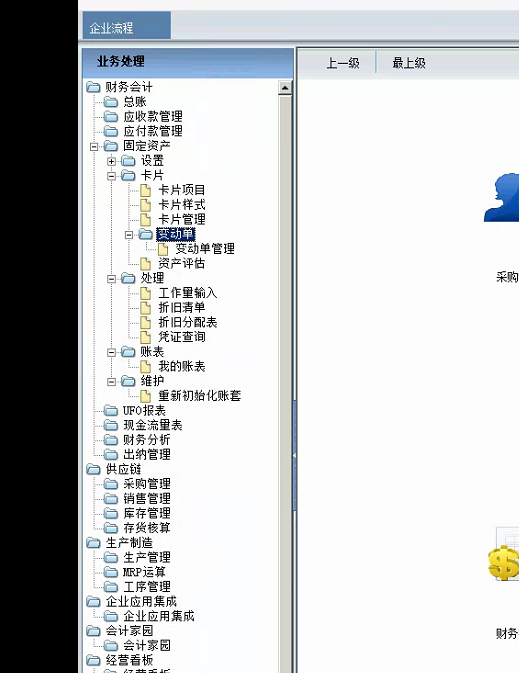
Task: Click the tree scrollbar up arrow
Action: 285,88
